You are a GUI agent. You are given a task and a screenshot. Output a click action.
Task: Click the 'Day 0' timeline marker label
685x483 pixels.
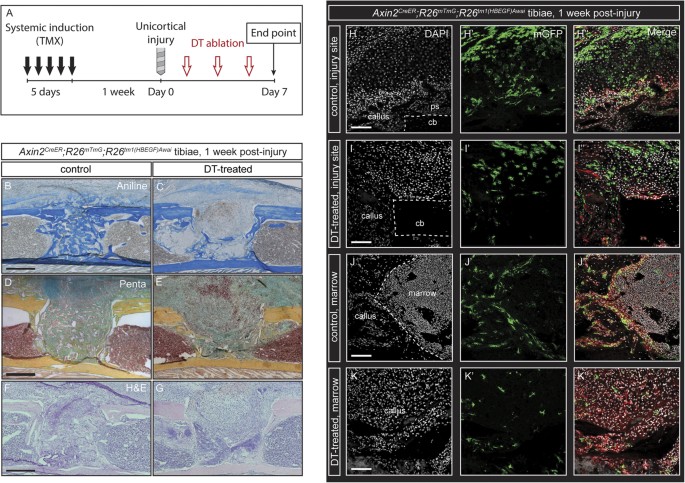click(161, 92)
